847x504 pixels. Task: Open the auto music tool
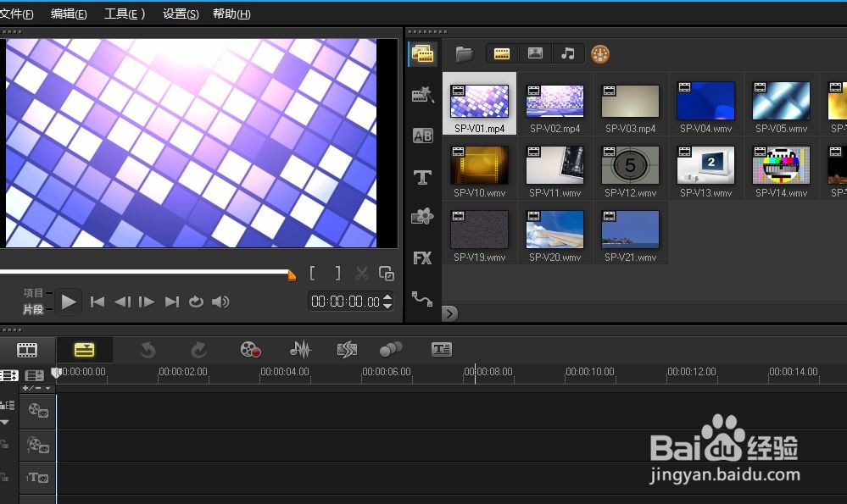pos(348,350)
